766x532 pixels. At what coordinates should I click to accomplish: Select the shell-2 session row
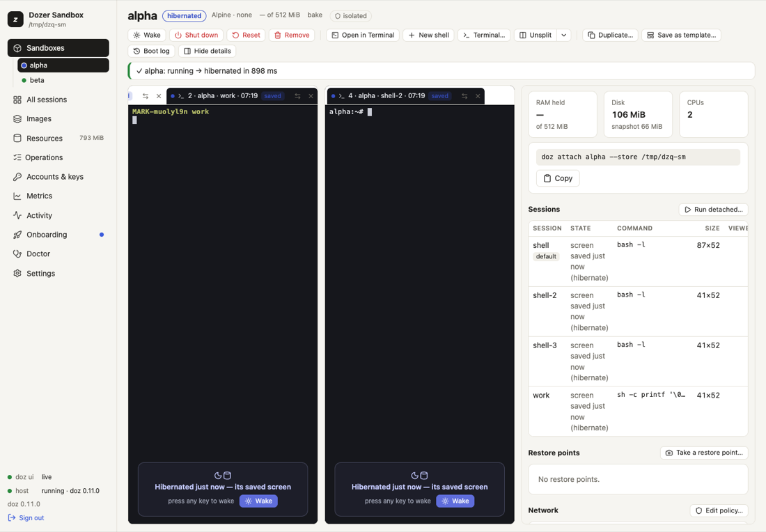click(x=638, y=312)
